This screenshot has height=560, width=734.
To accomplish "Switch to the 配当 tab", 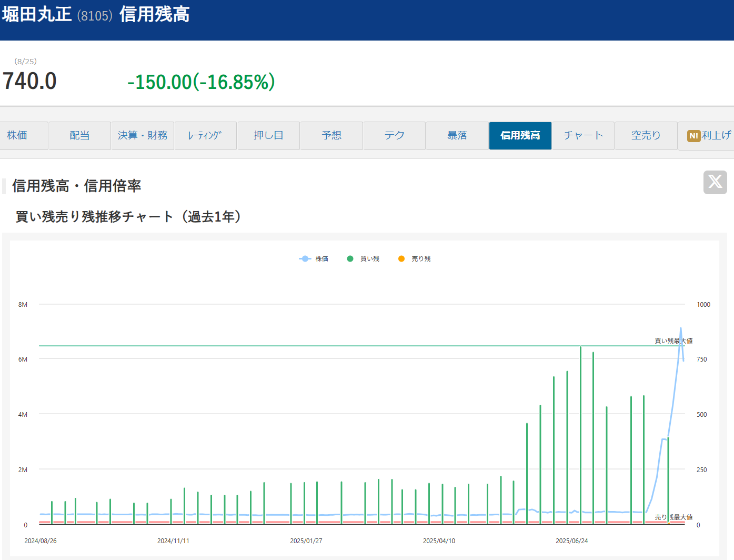I will click(79, 136).
